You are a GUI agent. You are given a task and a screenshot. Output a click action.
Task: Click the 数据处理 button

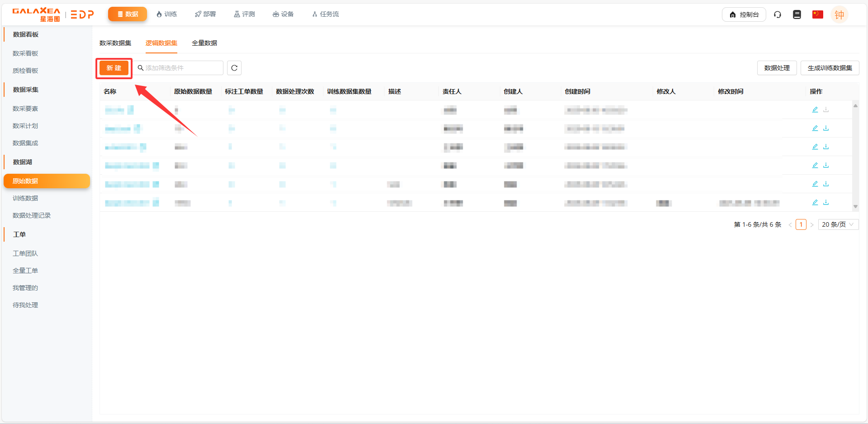777,68
